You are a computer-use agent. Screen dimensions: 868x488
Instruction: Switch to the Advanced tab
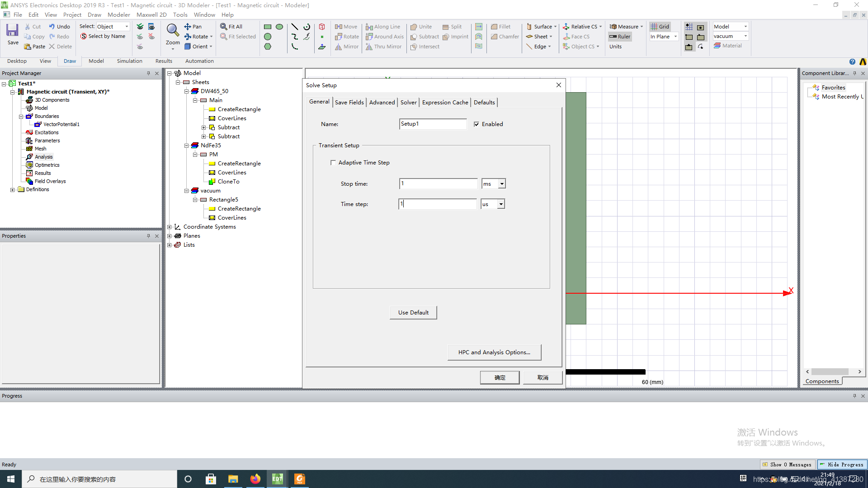tap(382, 103)
